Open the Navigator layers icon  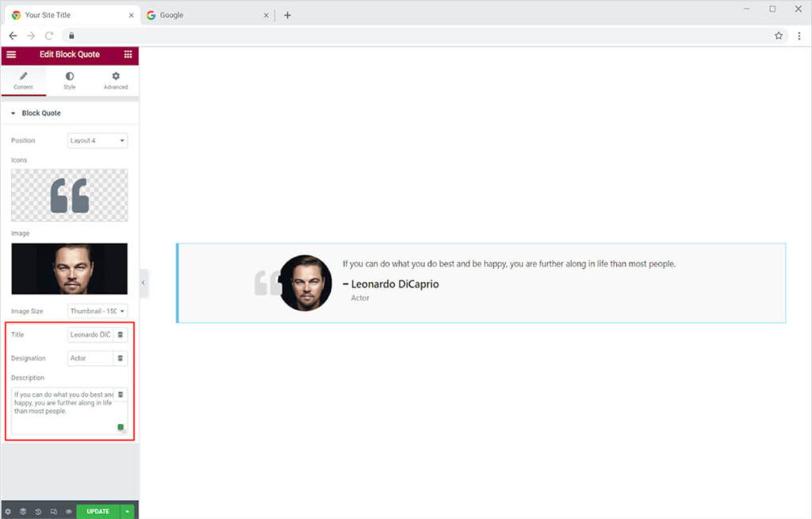point(23,511)
